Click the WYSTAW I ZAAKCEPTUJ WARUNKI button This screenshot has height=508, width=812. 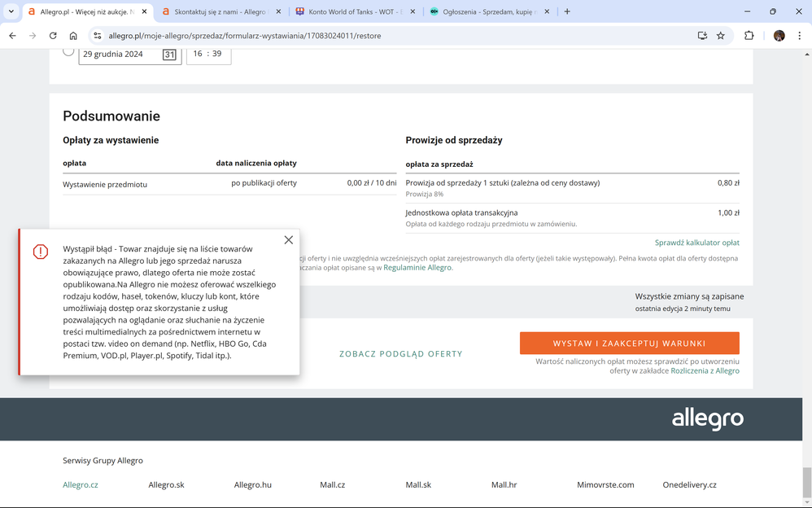pyautogui.click(x=629, y=344)
